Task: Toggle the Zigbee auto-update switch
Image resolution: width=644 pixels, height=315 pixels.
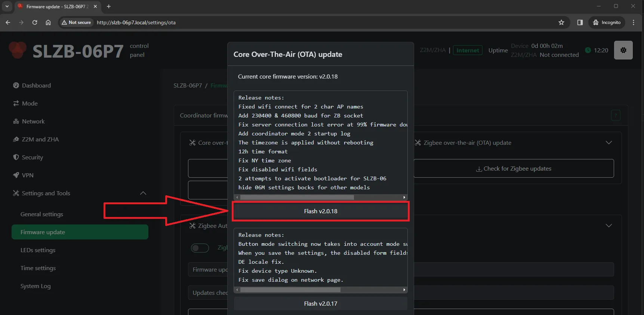Action: pos(200,248)
